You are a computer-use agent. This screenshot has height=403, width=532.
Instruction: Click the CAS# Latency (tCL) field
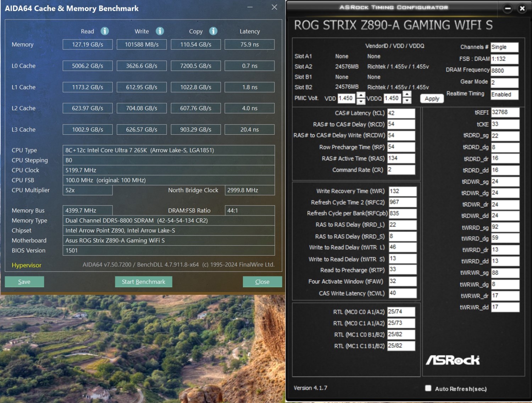[x=401, y=113]
